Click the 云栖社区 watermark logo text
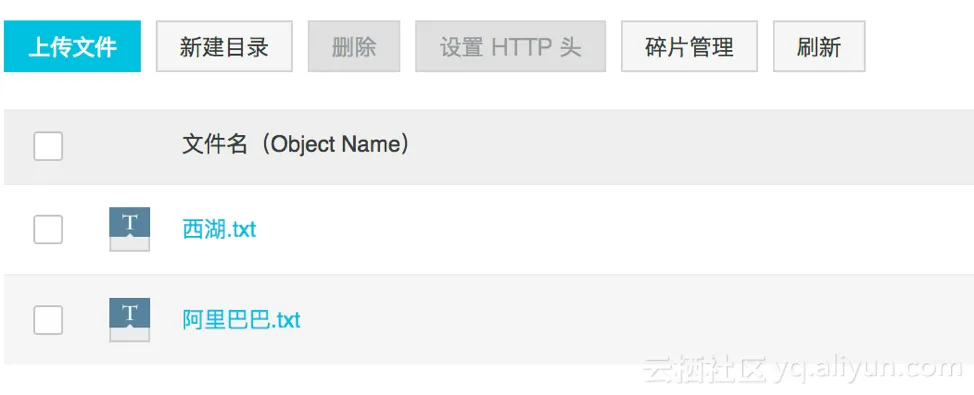 click(707, 369)
